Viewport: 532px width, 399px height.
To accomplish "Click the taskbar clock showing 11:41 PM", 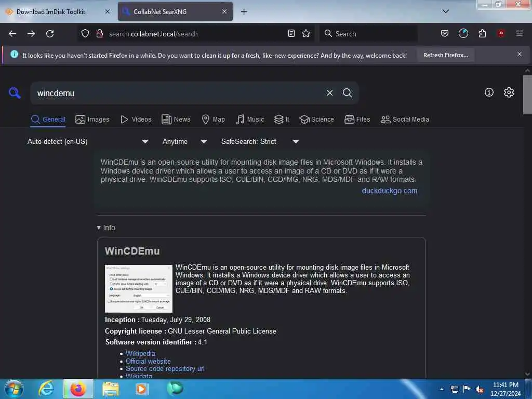I will pyautogui.click(x=506, y=389).
